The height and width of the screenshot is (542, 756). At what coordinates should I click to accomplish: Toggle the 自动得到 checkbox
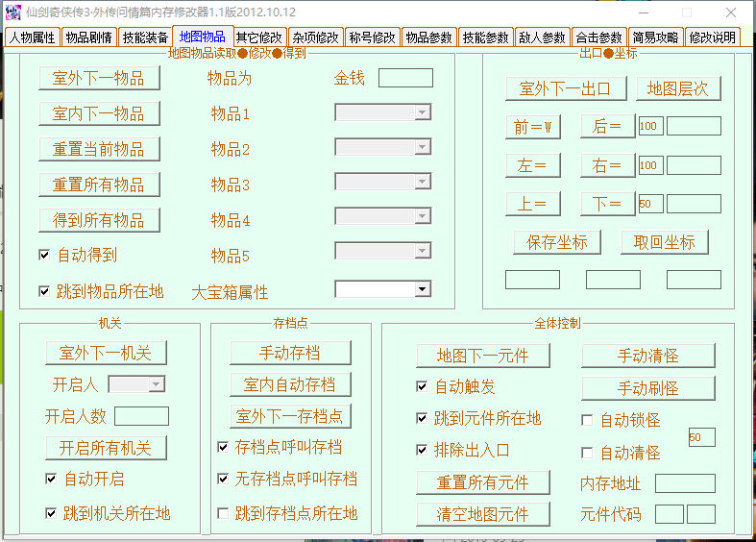click(44, 255)
